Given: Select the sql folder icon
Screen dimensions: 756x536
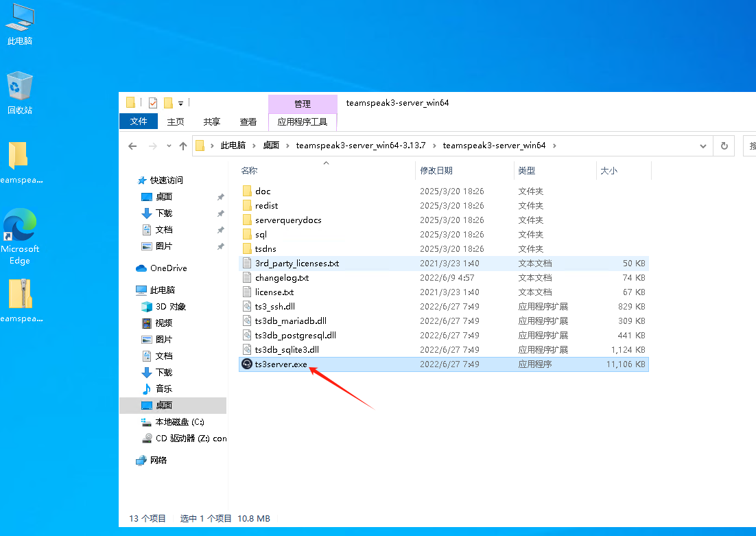Looking at the screenshot, I should (247, 235).
